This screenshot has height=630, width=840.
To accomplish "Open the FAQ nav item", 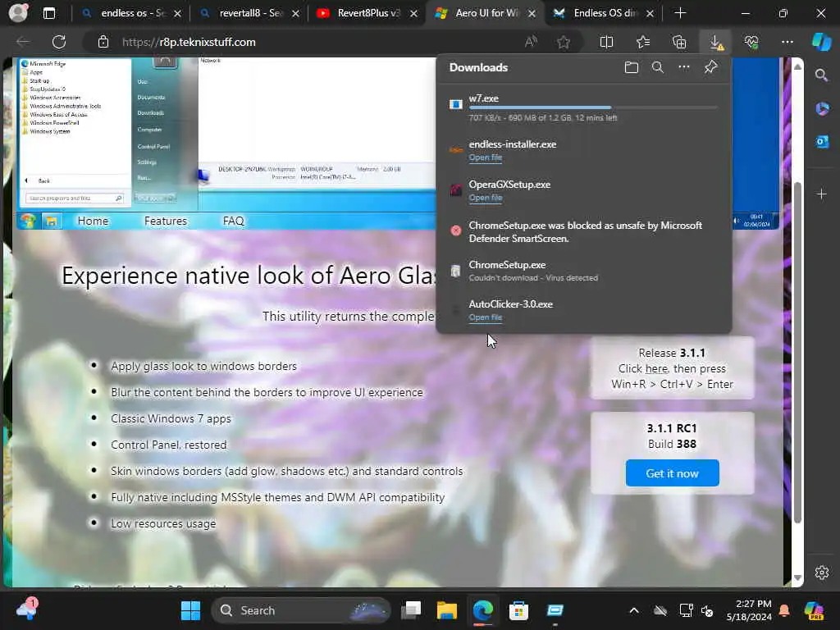I will (x=233, y=221).
